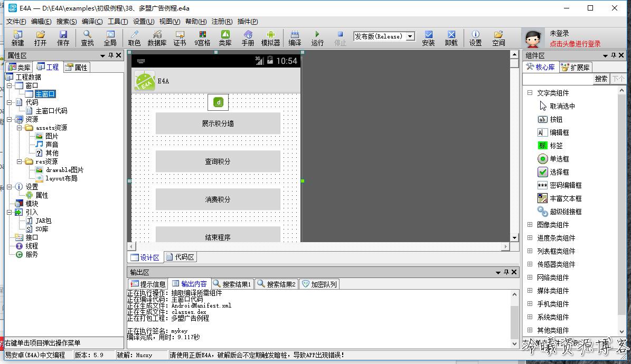This screenshot has width=631, height=364.
Task: Run the project with 运行 icon
Action: pos(317,38)
